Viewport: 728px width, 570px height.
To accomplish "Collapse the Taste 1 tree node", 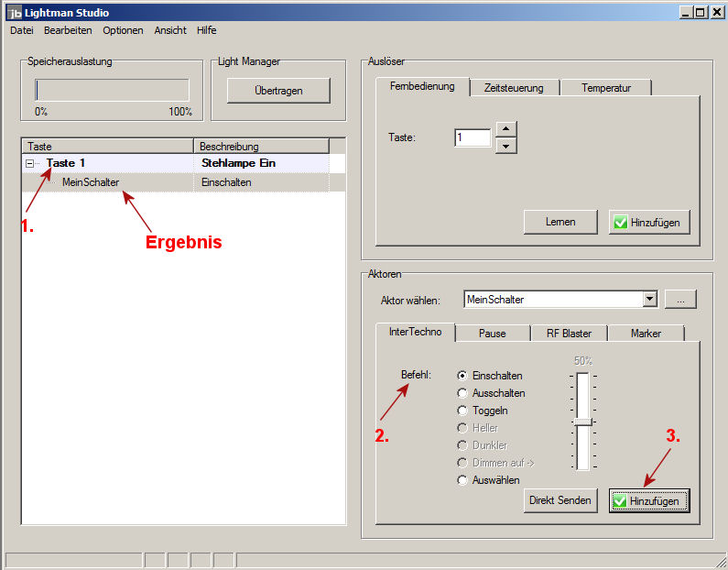I will (30, 163).
